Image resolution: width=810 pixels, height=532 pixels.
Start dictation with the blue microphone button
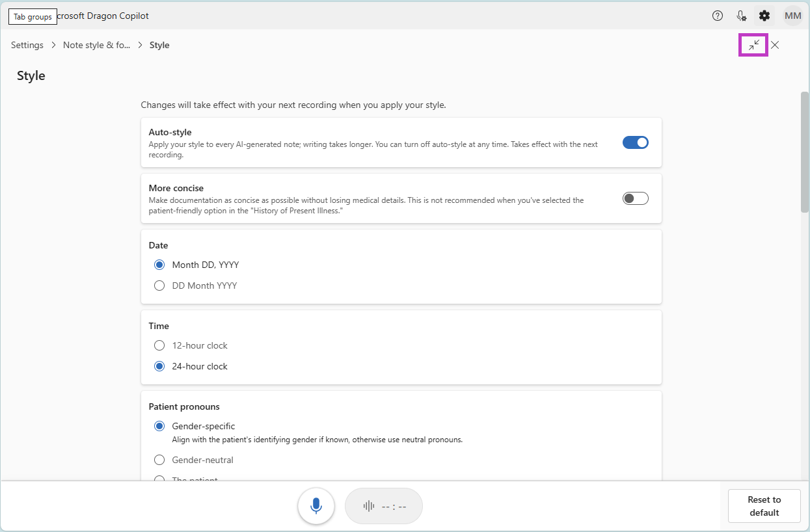[x=316, y=506]
